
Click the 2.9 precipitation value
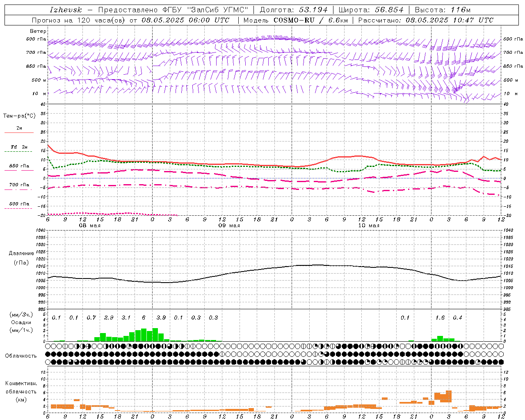(x=109, y=317)
